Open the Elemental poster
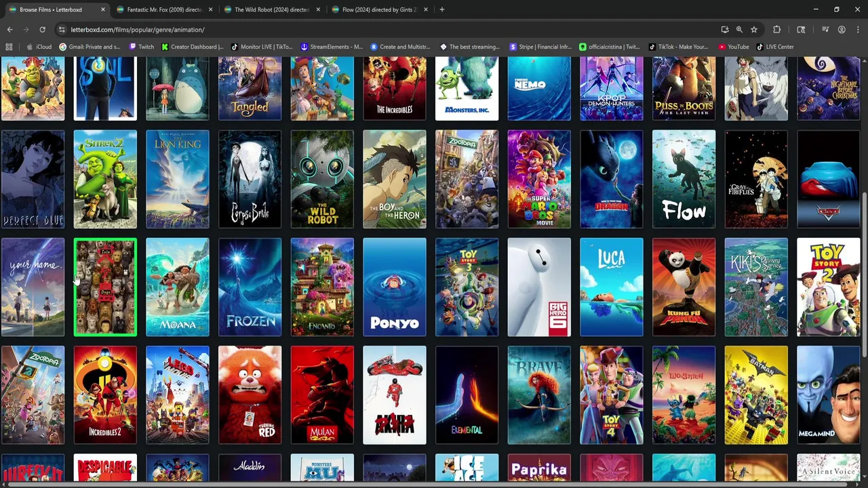This screenshot has width=868, height=488. (467, 395)
